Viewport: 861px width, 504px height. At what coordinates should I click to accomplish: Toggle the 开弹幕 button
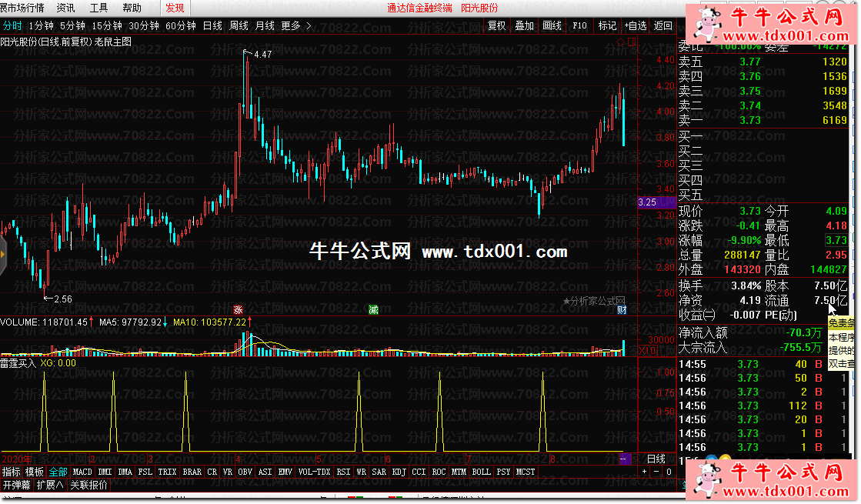click(17, 486)
